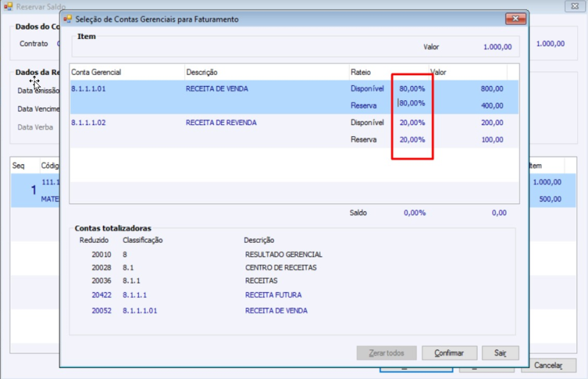This screenshot has width=588, height=379.
Task: Click the 400,00 reserve value cell
Action: pyautogui.click(x=492, y=105)
